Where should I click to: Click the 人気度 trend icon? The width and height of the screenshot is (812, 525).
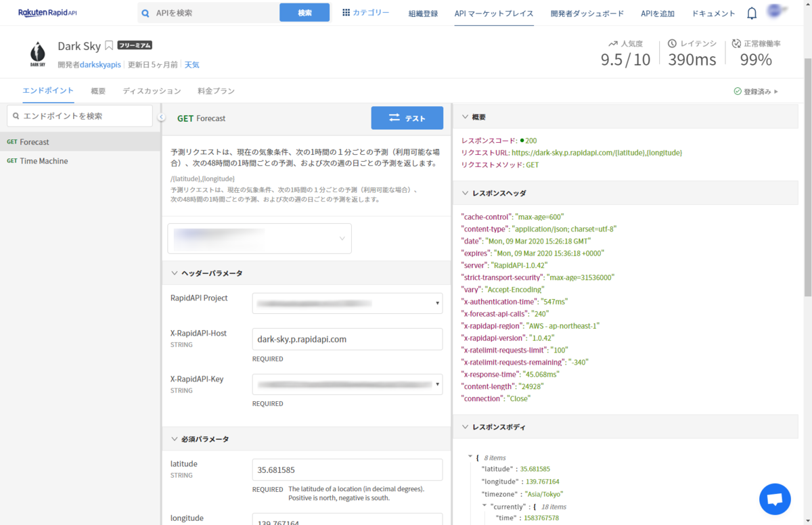point(613,43)
